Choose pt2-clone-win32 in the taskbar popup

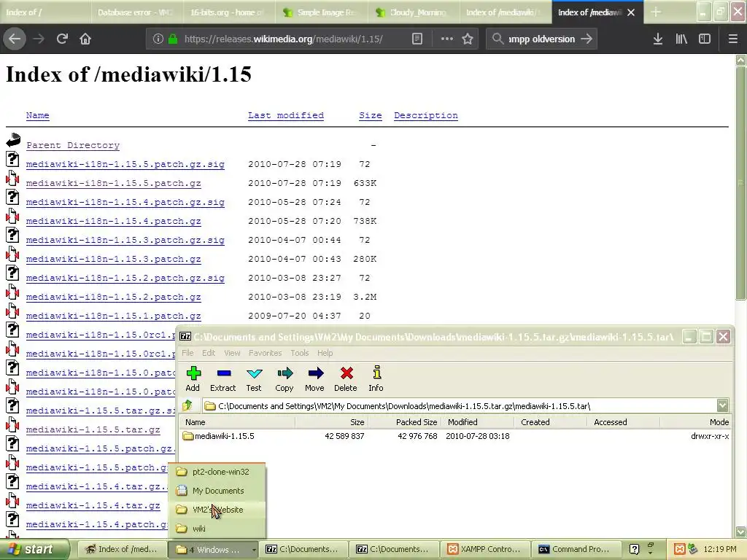[217, 472]
